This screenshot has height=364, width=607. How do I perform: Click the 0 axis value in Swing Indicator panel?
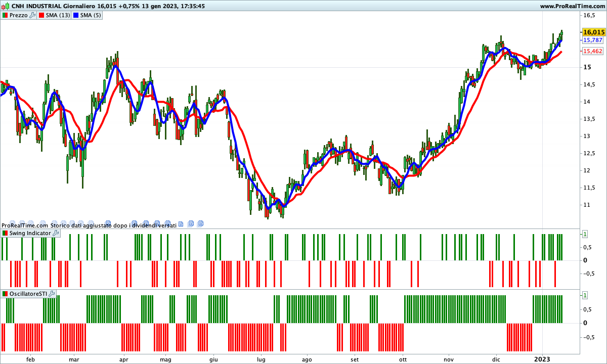[x=585, y=260]
